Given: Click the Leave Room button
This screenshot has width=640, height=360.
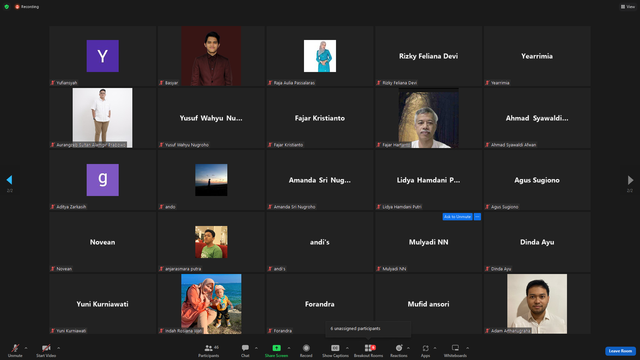Looking at the screenshot, I should (620, 351).
